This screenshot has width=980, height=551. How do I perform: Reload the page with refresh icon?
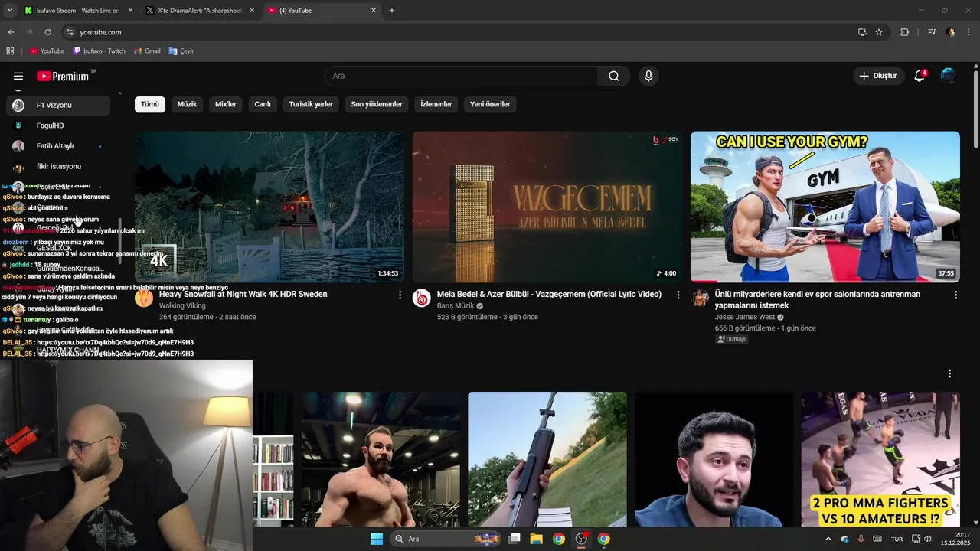tap(47, 32)
